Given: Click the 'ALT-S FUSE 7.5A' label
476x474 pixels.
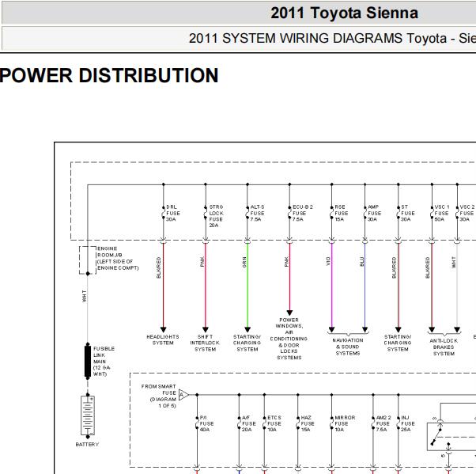Looking at the screenshot, I should (257, 213).
